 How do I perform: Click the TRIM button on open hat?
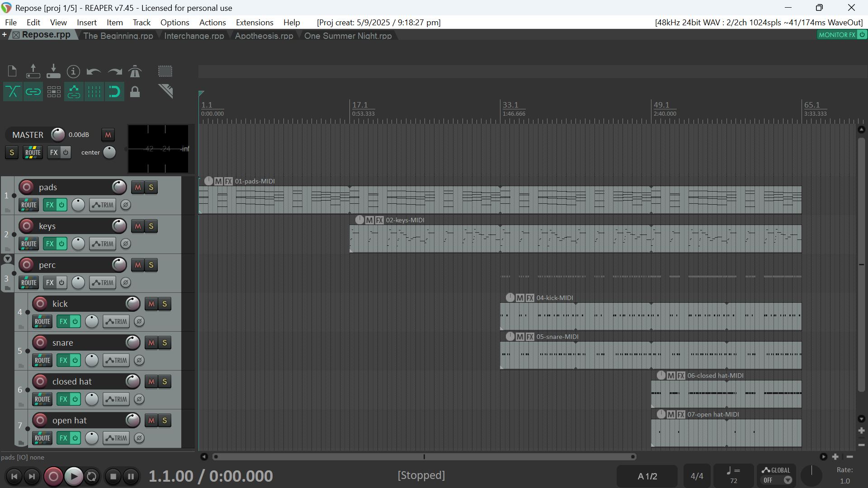click(x=116, y=438)
